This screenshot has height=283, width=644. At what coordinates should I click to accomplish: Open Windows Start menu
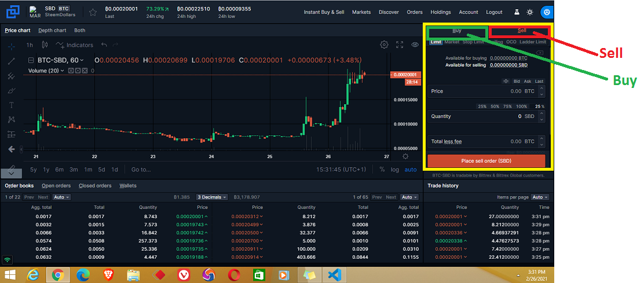tap(10, 274)
